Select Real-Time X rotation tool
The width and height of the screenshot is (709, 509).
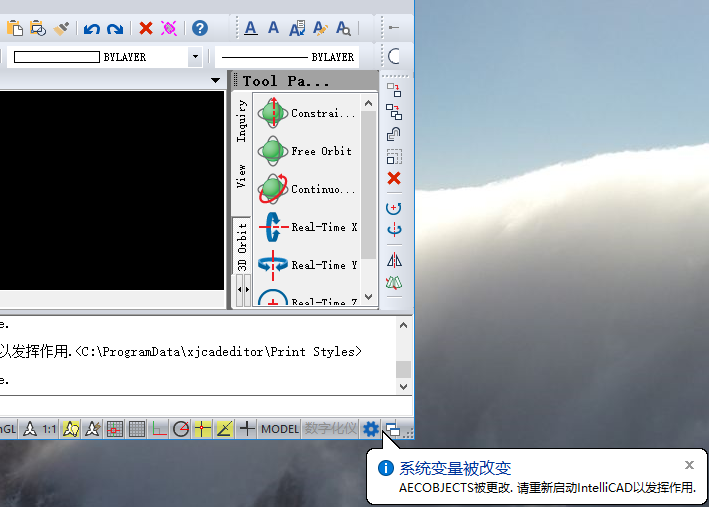[x=307, y=227]
